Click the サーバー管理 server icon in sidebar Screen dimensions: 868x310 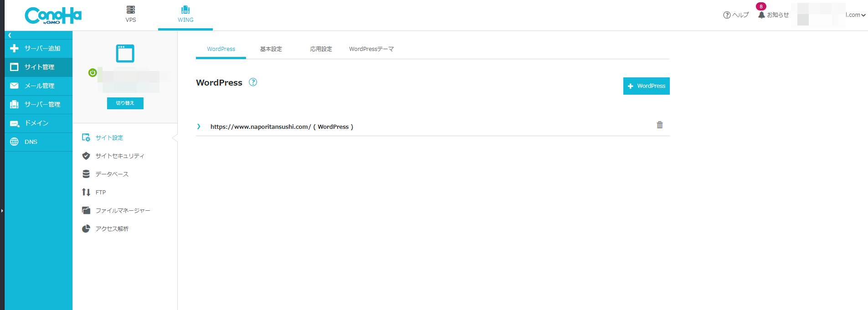(x=14, y=104)
